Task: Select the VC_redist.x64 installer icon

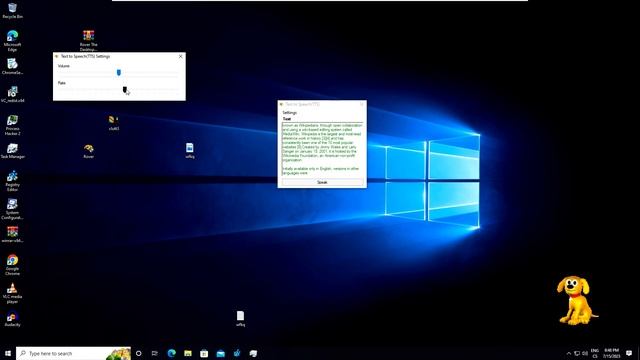Action: tap(12, 94)
